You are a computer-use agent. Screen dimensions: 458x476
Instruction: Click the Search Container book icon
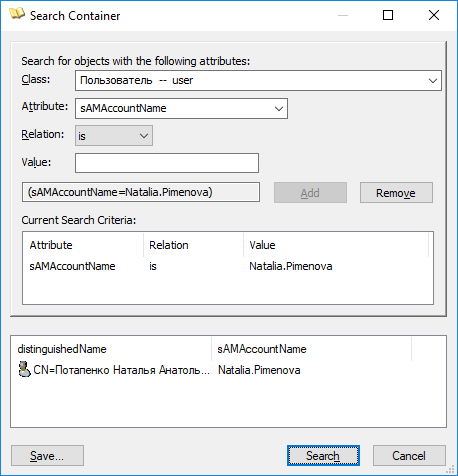tap(17, 15)
